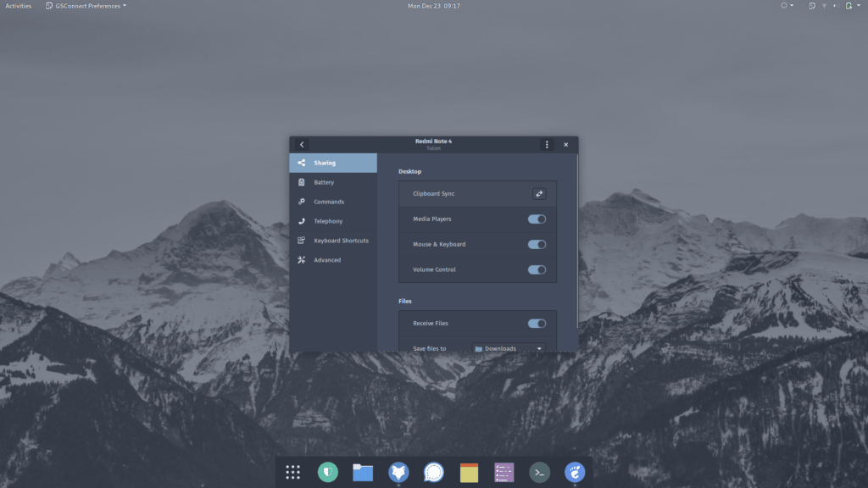868x488 pixels.
Task: Open the purple to-do list app
Action: point(504,473)
